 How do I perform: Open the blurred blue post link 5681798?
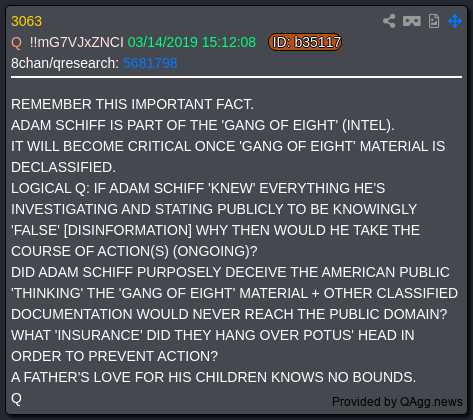[x=150, y=63]
